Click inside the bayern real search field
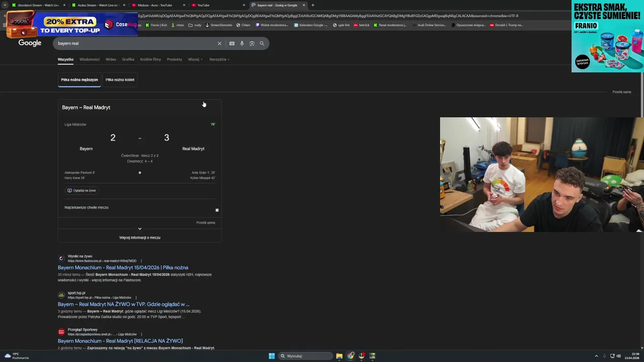Image resolution: width=644 pixels, height=362 pixels. click(x=136, y=43)
